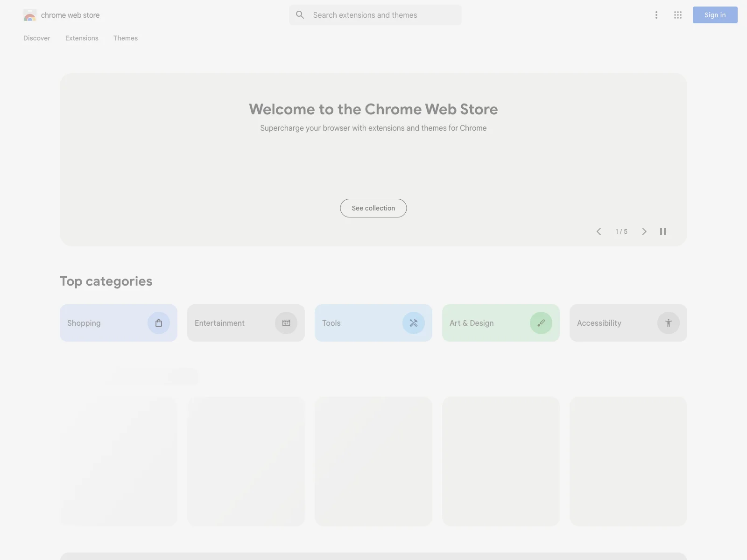
Task: Click the Accessibility person icon
Action: point(669,323)
